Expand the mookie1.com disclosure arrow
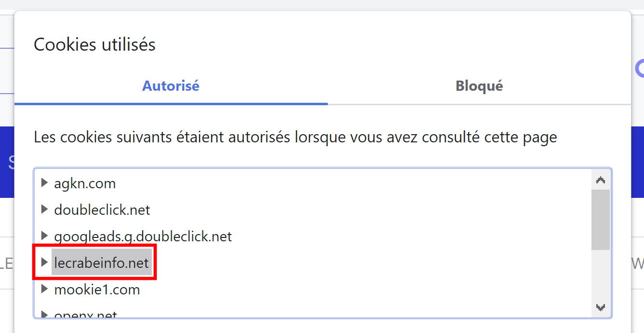 44,289
